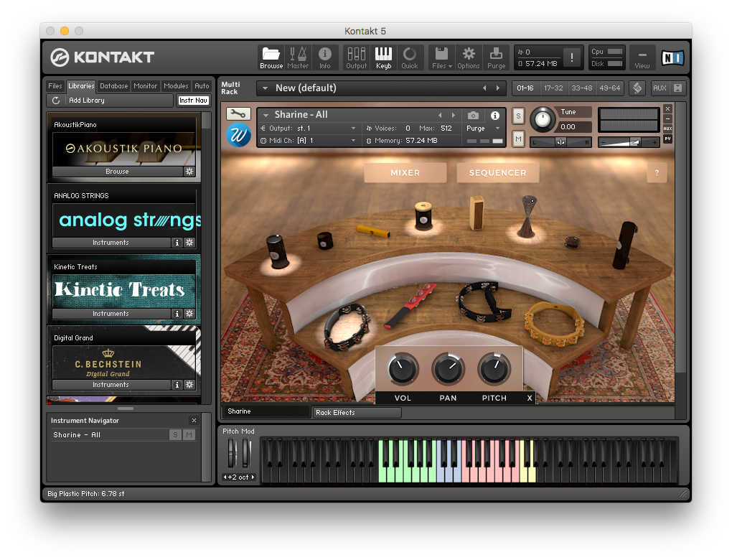Click the NI logo icon
This screenshot has width=732, height=560.
672,58
